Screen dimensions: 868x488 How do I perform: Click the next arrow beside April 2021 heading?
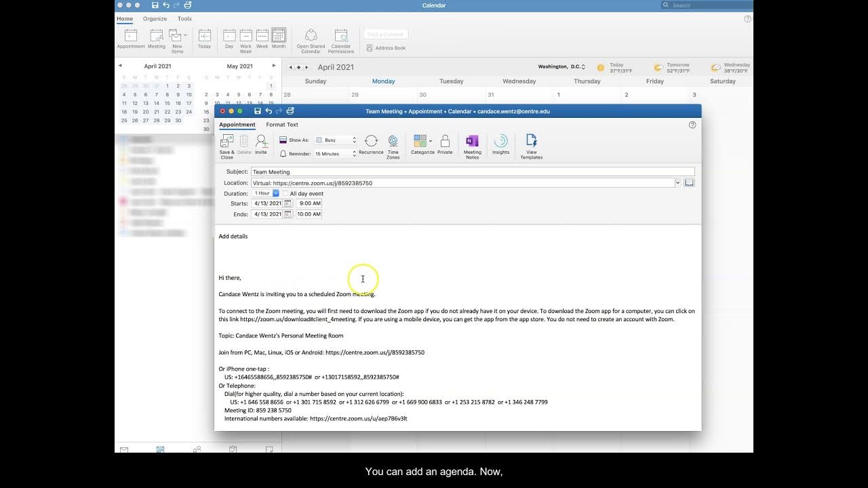[307, 67]
